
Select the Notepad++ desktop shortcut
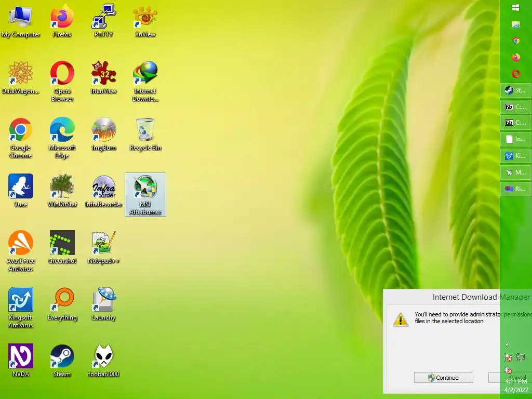tap(103, 247)
